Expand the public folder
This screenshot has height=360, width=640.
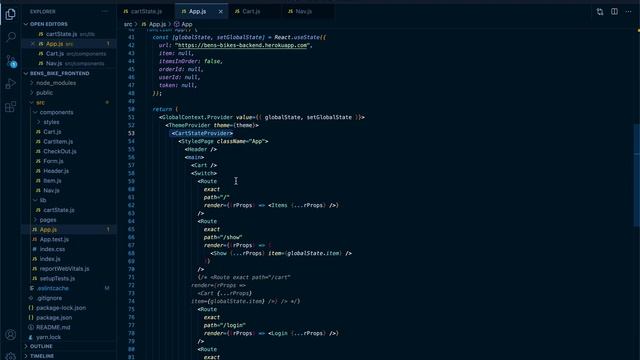coord(44,93)
